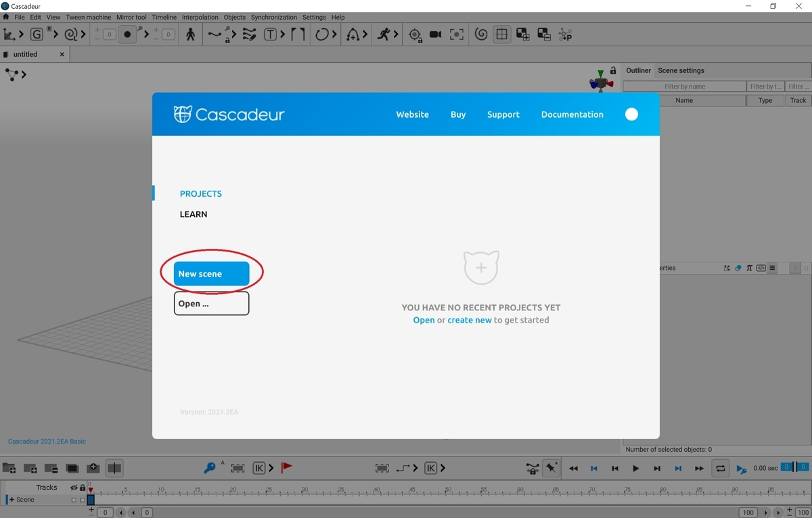
Task: Open the Tween machine menu
Action: [88, 17]
